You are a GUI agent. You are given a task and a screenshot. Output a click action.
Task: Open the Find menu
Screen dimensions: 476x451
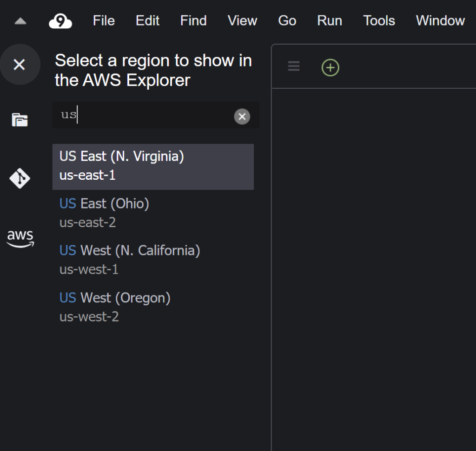[193, 21]
